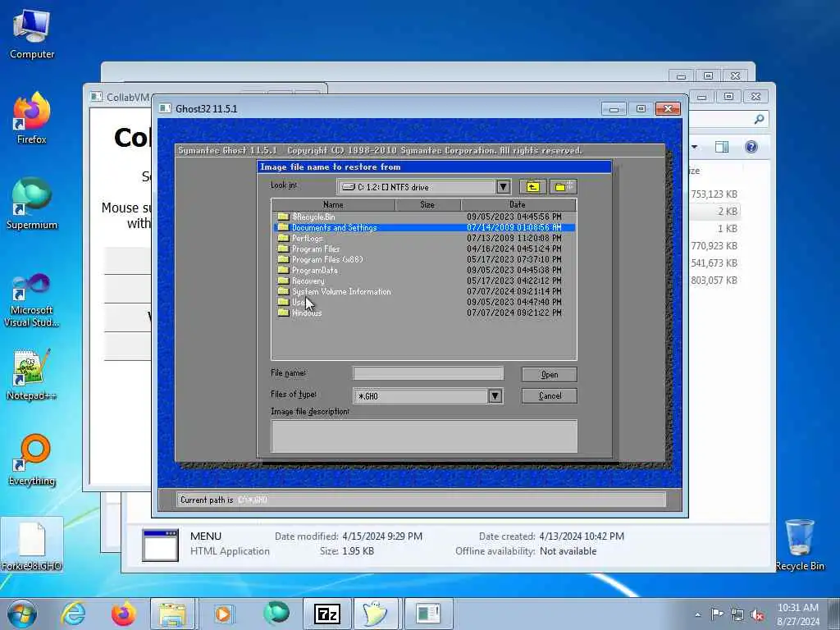Create new folder in Ghost dialog
This screenshot has height=630, width=840.
(x=563, y=186)
